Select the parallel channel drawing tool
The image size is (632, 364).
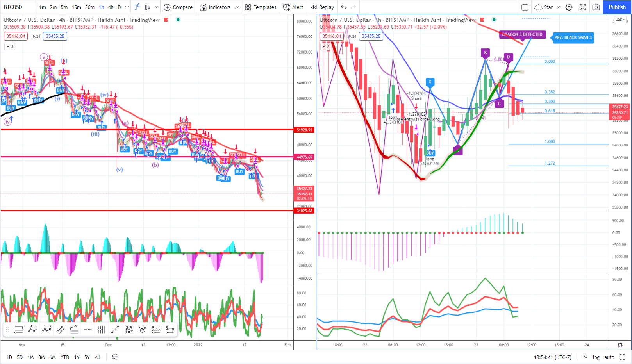60,330
